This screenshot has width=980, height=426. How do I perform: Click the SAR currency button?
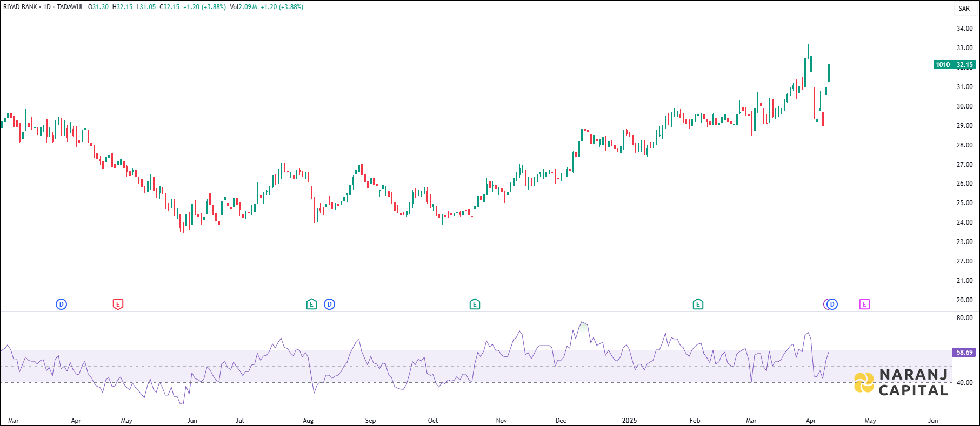964,9
